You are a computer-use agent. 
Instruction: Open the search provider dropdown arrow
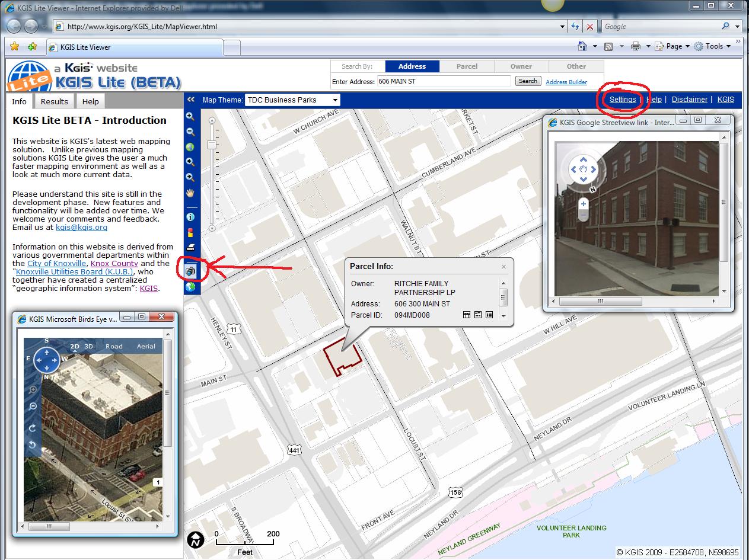coord(738,27)
